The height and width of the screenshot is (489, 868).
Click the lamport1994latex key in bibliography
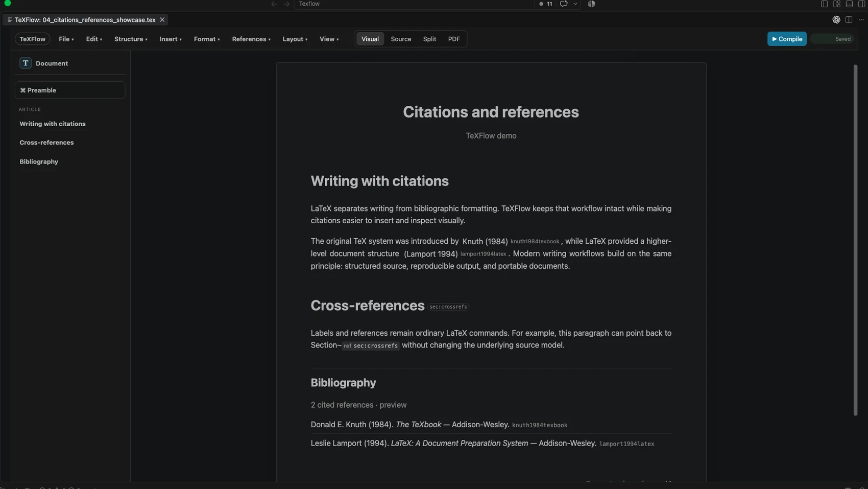click(626, 444)
